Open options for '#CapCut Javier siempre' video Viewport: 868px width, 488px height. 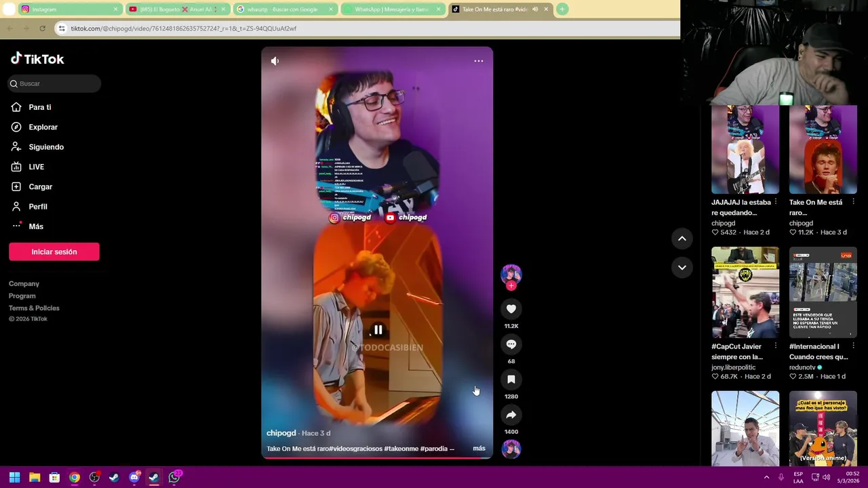tap(776, 346)
